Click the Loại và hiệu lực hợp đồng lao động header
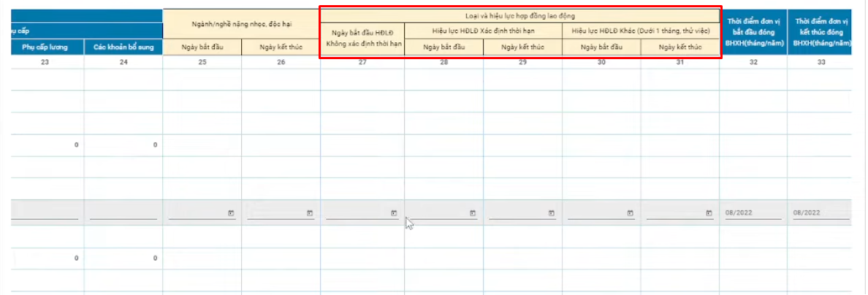 (x=520, y=15)
